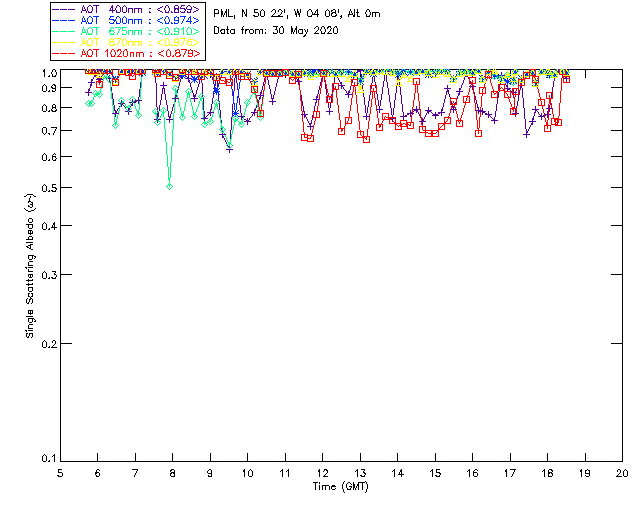Click the AOT 870nm legend entry
This screenshot has height=512, width=640.
click(x=127, y=42)
